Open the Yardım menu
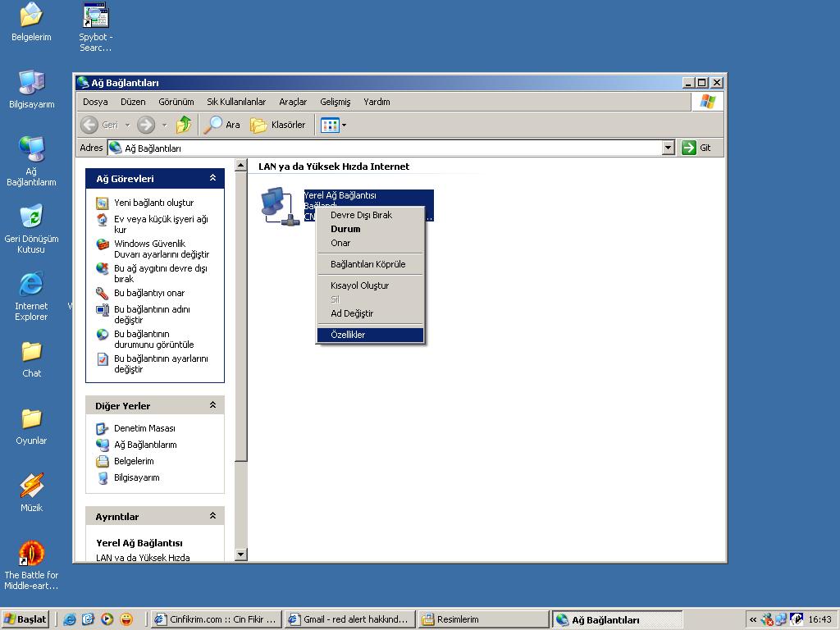 click(377, 102)
